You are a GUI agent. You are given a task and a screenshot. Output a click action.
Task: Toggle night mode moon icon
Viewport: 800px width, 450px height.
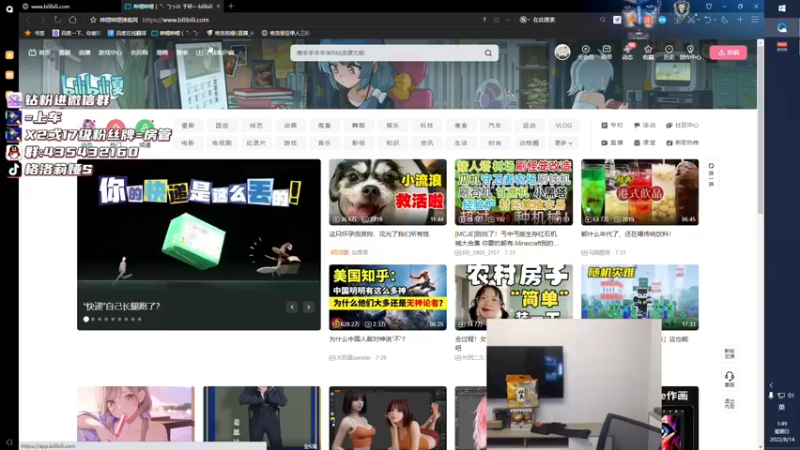pyautogui.click(x=724, y=20)
